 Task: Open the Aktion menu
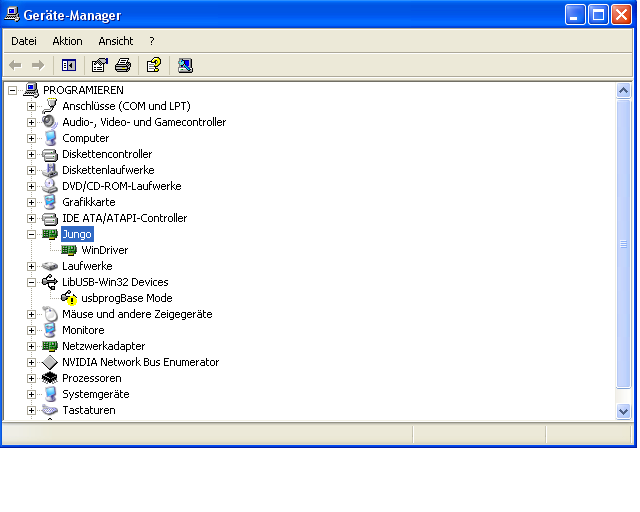tap(67, 41)
